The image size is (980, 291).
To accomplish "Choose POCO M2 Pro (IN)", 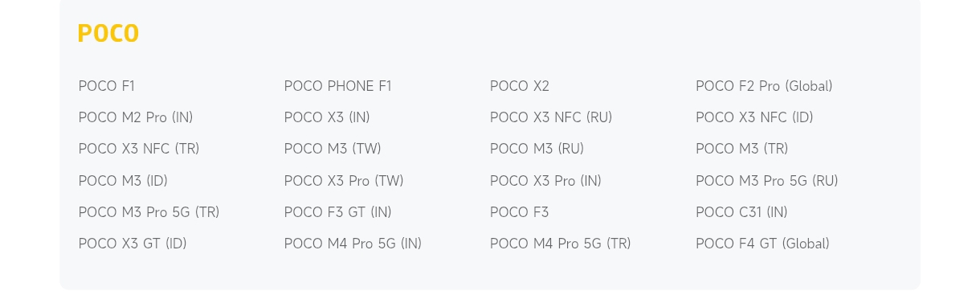I will 136,117.
